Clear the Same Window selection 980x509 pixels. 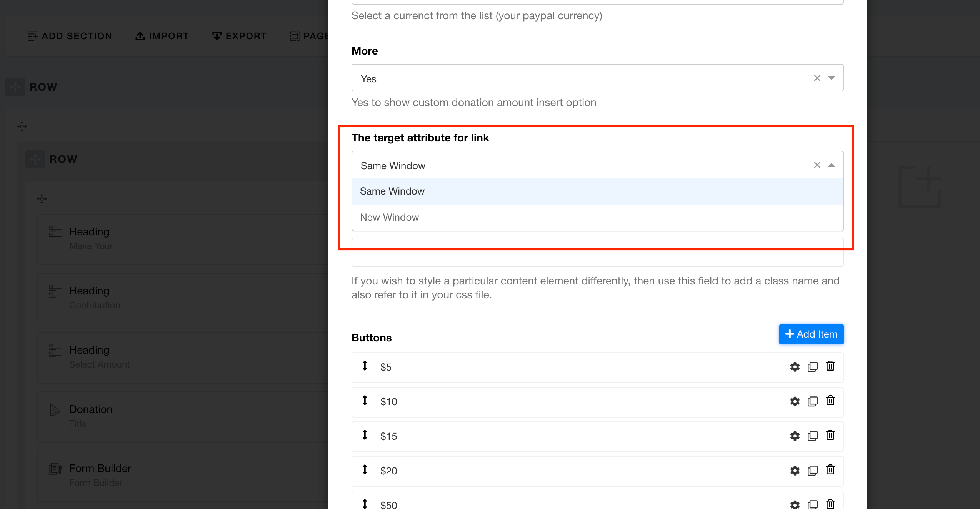(817, 165)
